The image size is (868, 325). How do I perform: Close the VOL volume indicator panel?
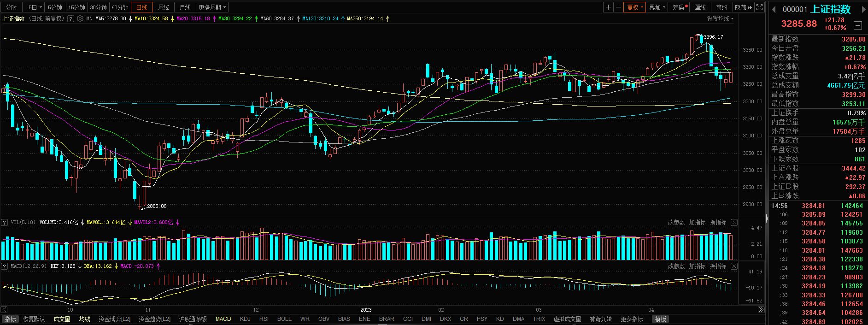pyautogui.click(x=734, y=223)
